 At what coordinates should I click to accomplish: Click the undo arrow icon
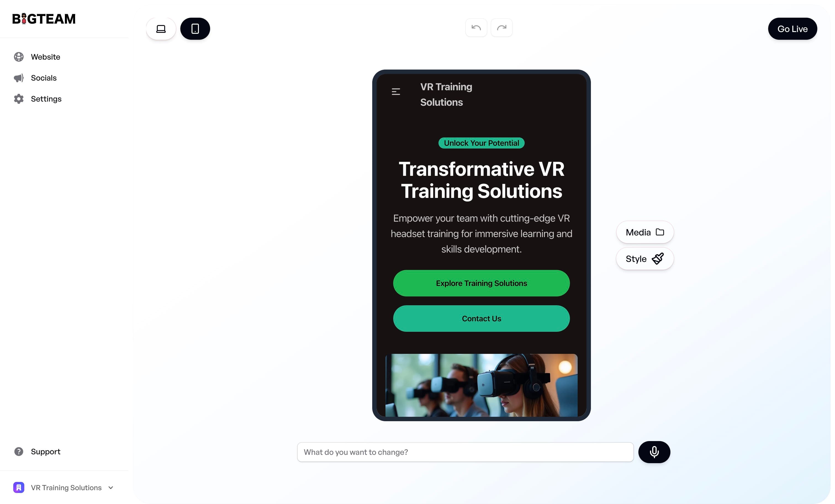476,28
